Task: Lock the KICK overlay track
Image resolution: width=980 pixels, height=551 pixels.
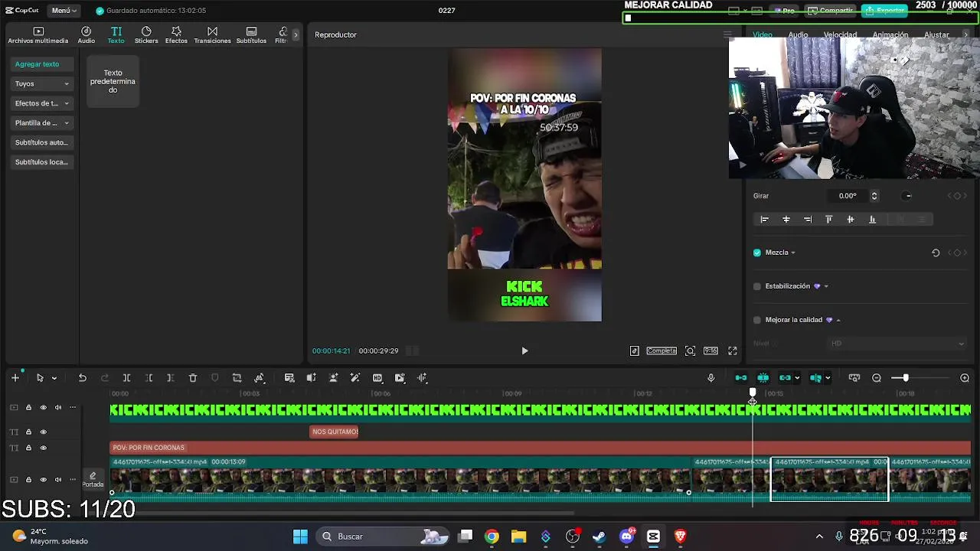Action: [x=28, y=408]
